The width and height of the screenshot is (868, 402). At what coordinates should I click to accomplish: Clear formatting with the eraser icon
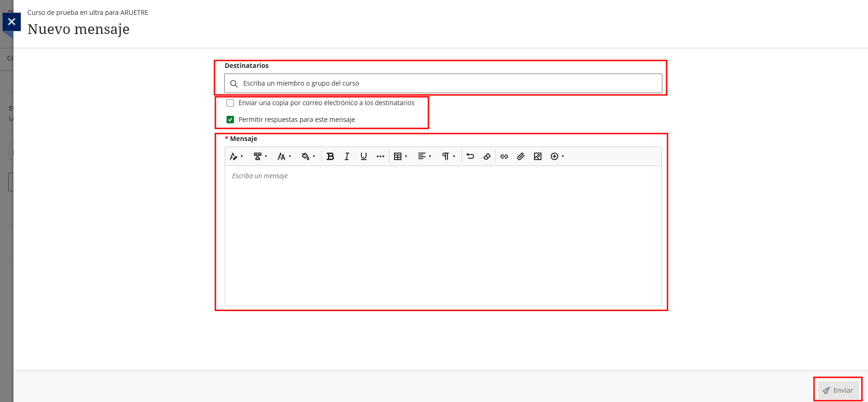point(487,156)
